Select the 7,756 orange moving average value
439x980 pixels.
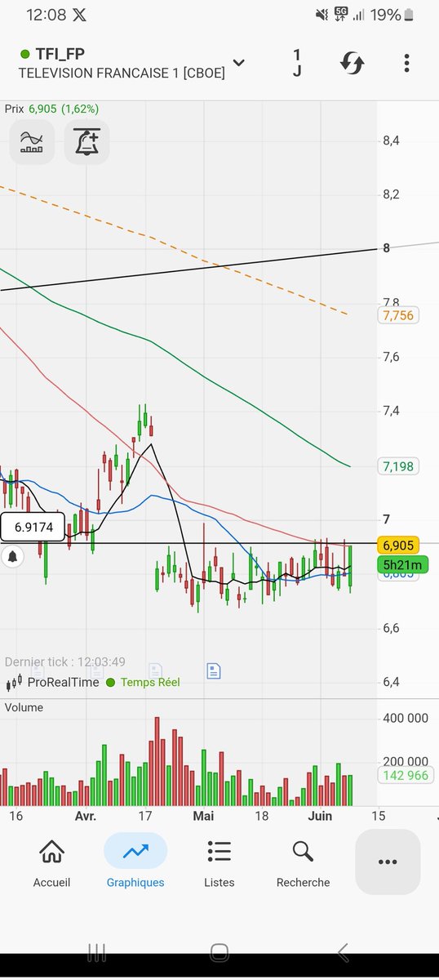398,315
